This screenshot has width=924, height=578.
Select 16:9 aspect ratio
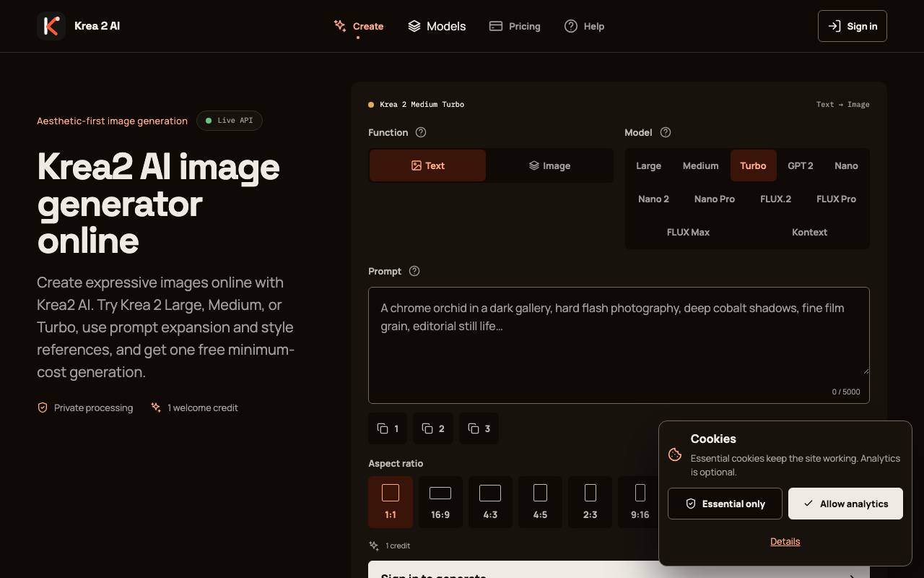pos(440,502)
